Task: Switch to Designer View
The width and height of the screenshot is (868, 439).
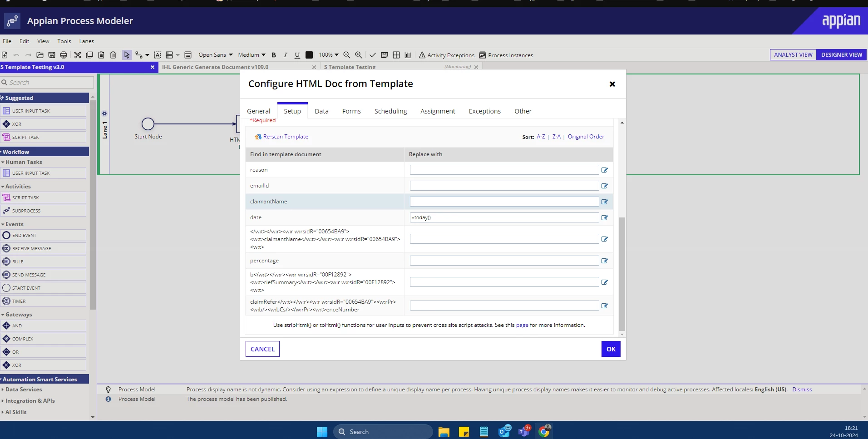Action: [x=842, y=55]
